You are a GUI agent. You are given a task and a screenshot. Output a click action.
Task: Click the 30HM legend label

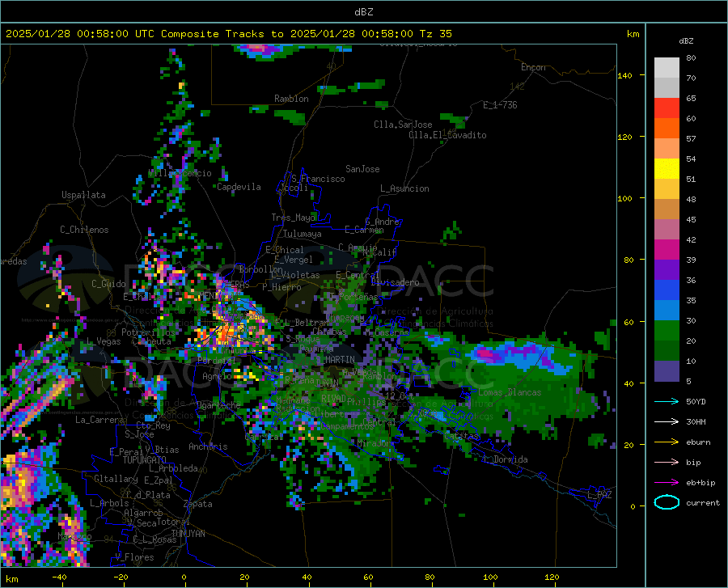(x=696, y=422)
